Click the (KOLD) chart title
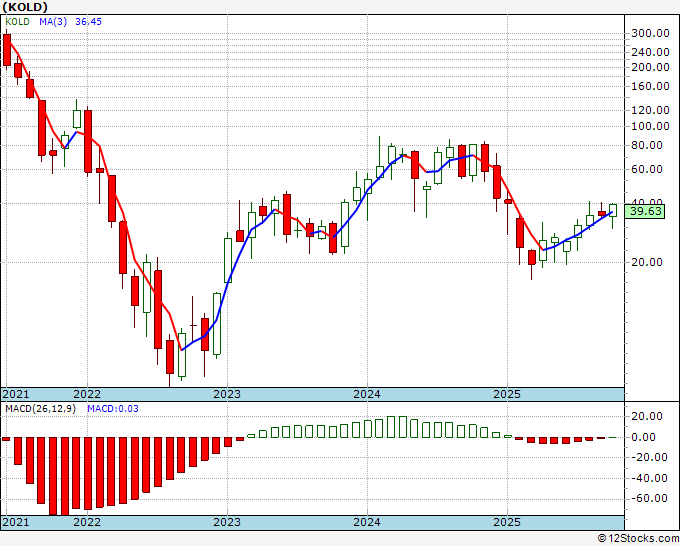Viewport: 680px width, 546px height. coord(24,7)
